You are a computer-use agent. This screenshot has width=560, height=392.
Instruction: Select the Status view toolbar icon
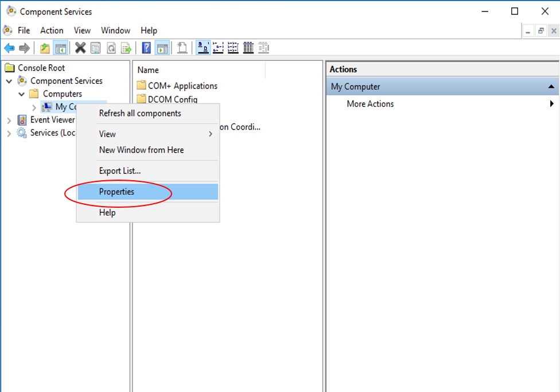coord(263,48)
